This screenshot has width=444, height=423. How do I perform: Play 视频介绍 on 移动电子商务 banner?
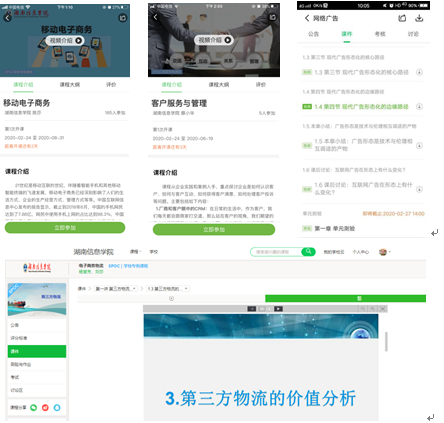[65, 40]
